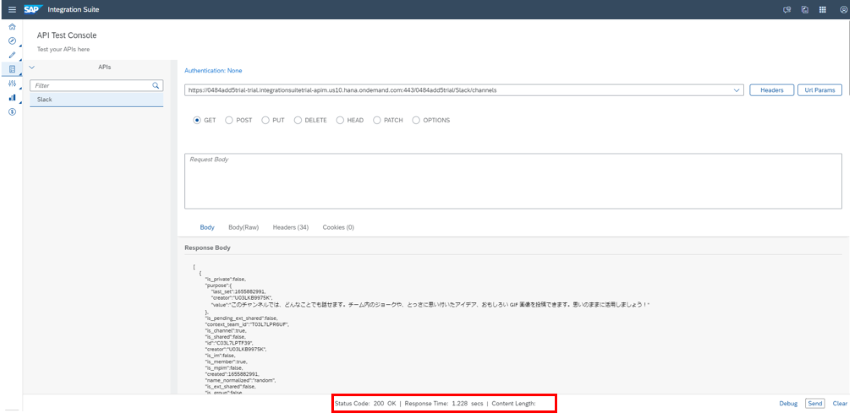This screenshot has width=850, height=414.
Task: Switch to the Body(Raw) tab
Action: (243, 228)
